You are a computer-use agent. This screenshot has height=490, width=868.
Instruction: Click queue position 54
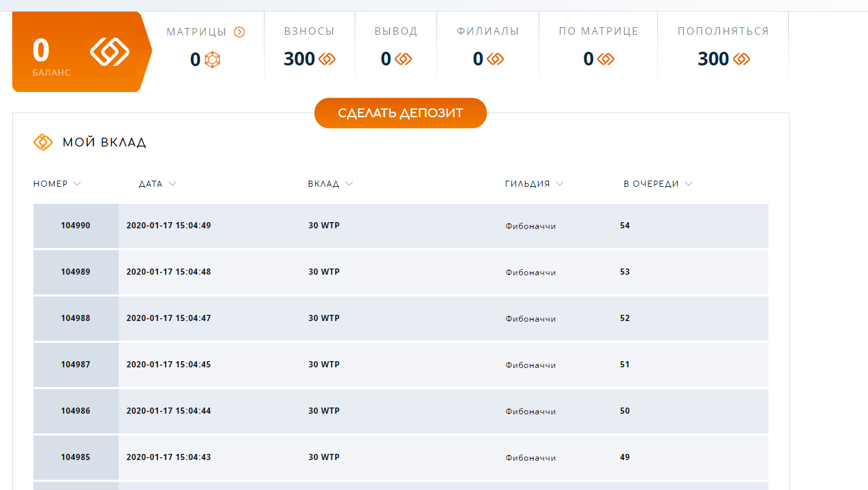(x=625, y=226)
